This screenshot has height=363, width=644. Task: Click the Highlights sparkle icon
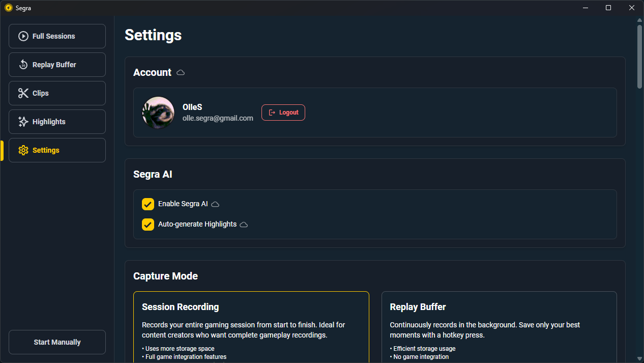click(x=23, y=122)
